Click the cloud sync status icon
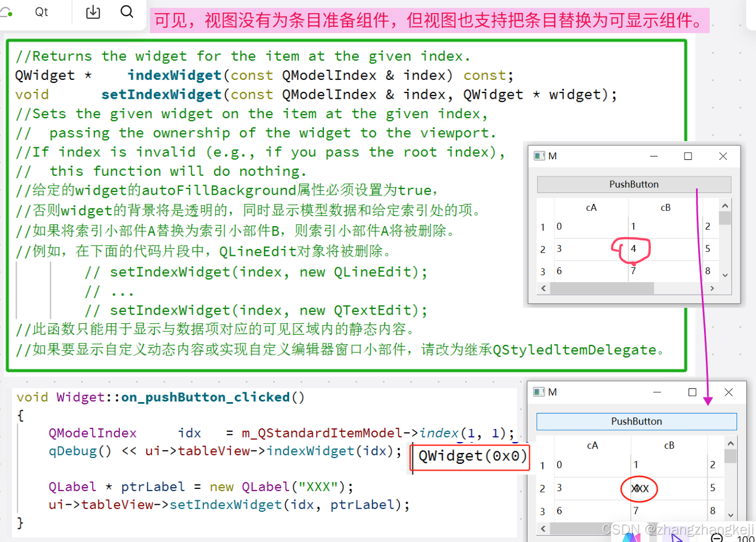Image resolution: width=756 pixels, height=542 pixels. 6,11
